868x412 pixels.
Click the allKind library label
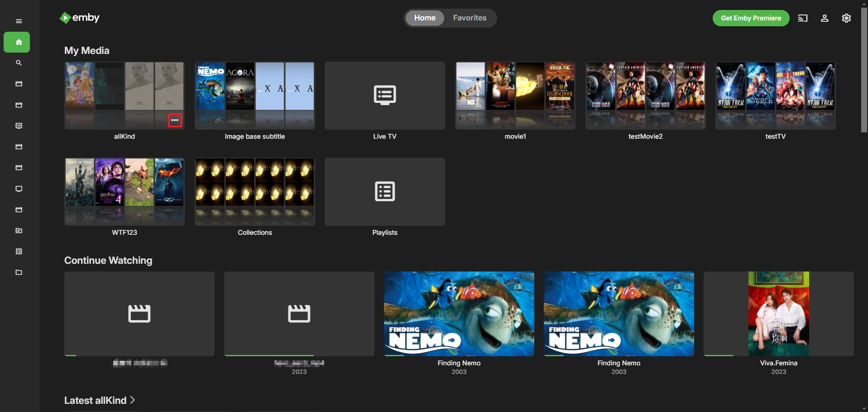[x=125, y=136]
